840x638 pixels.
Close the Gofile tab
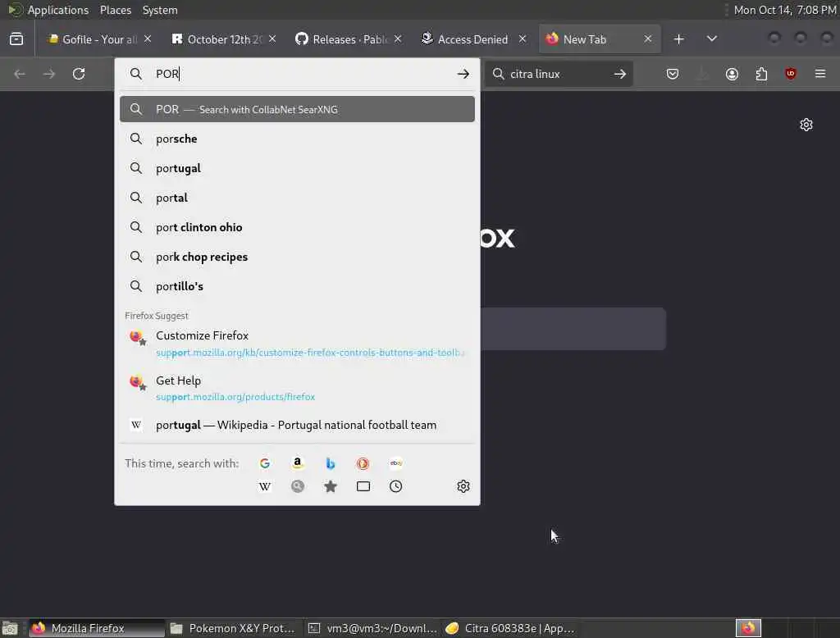(148, 39)
